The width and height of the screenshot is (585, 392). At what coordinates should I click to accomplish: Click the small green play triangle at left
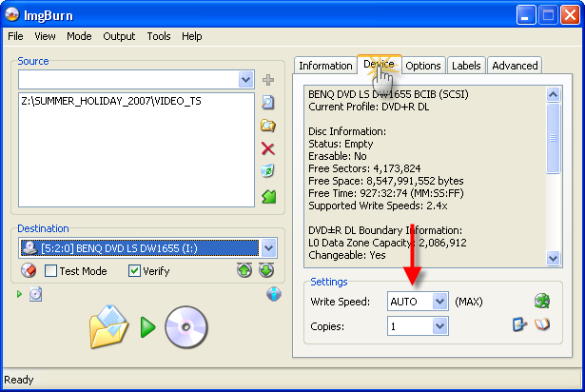click(19, 294)
